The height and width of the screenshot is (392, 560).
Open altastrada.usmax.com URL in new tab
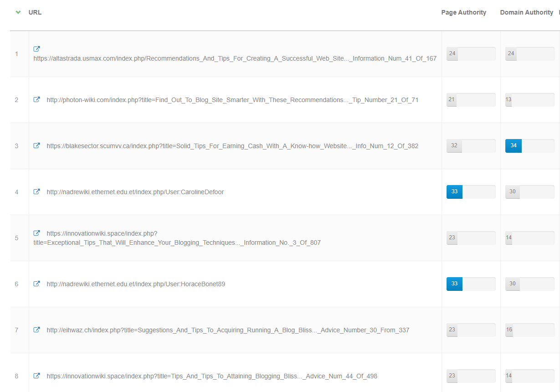click(x=36, y=49)
